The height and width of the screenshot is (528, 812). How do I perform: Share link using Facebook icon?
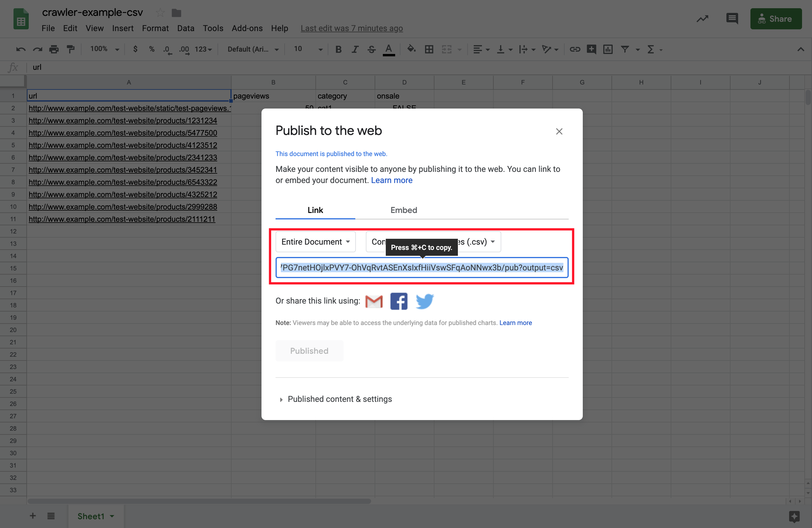pyautogui.click(x=399, y=301)
